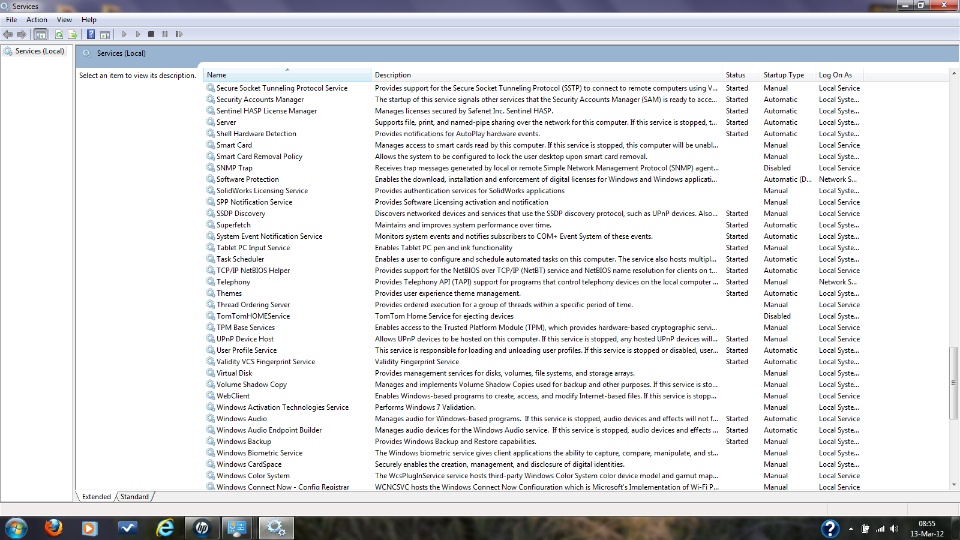Open the Help menu

click(89, 20)
